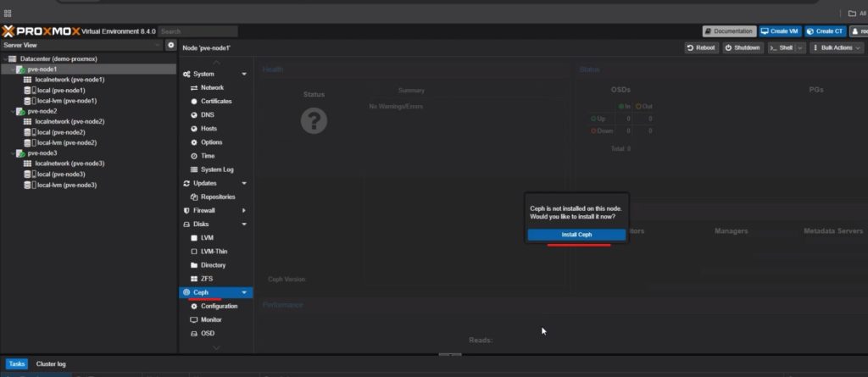
Task: Click the Create VM button
Action: point(780,31)
